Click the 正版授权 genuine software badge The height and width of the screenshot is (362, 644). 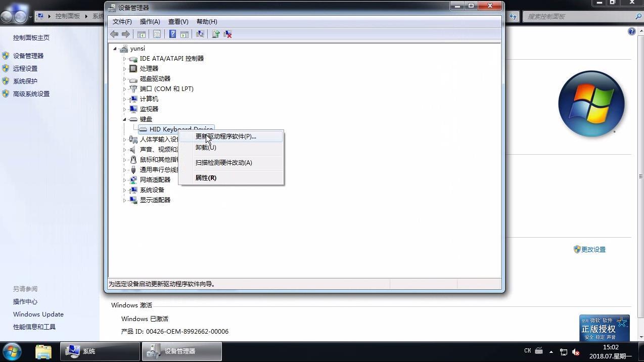tap(605, 328)
